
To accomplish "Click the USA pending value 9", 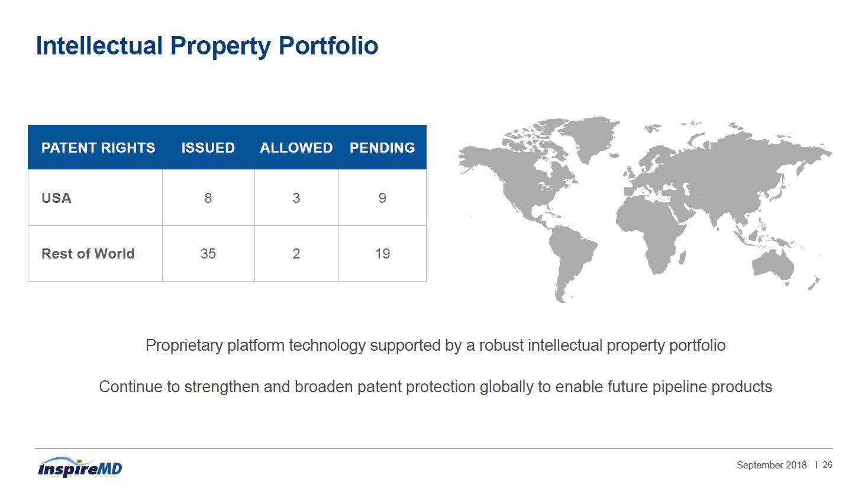I will (x=382, y=198).
